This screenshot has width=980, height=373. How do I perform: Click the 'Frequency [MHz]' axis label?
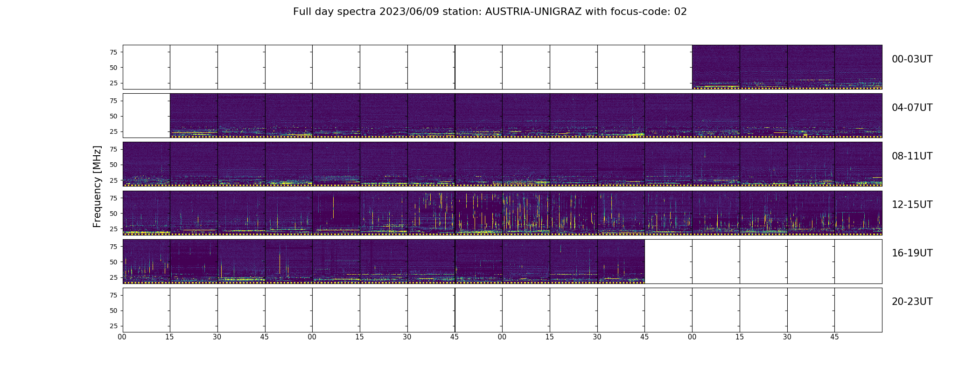(97, 186)
